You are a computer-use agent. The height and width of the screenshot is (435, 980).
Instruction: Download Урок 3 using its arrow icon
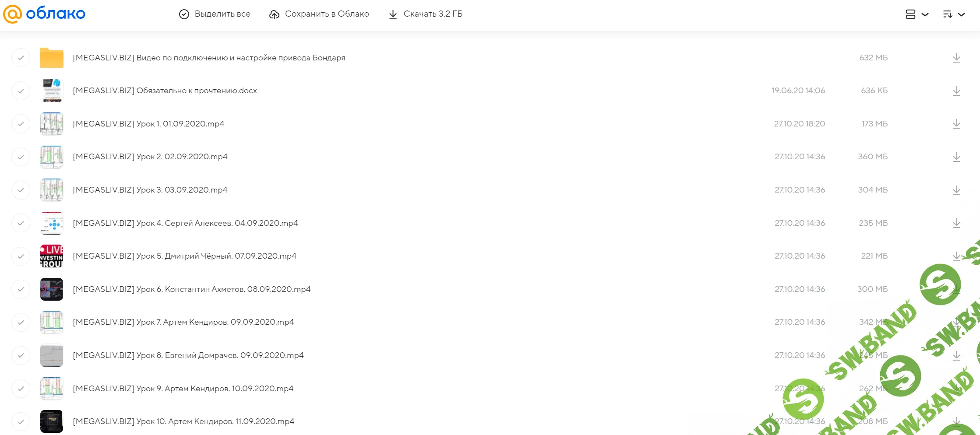[x=956, y=190]
